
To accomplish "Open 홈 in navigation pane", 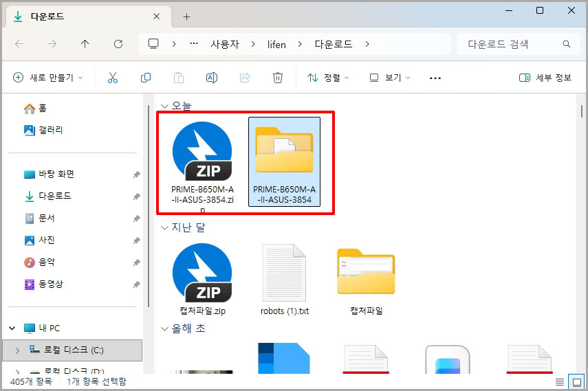I will click(x=35, y=109).
